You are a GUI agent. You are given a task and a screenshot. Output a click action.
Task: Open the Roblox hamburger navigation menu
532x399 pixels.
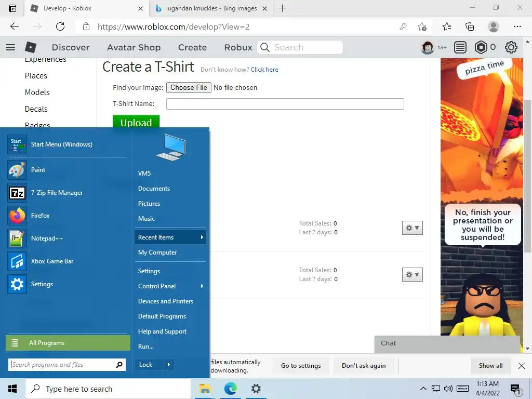point(10,47)
